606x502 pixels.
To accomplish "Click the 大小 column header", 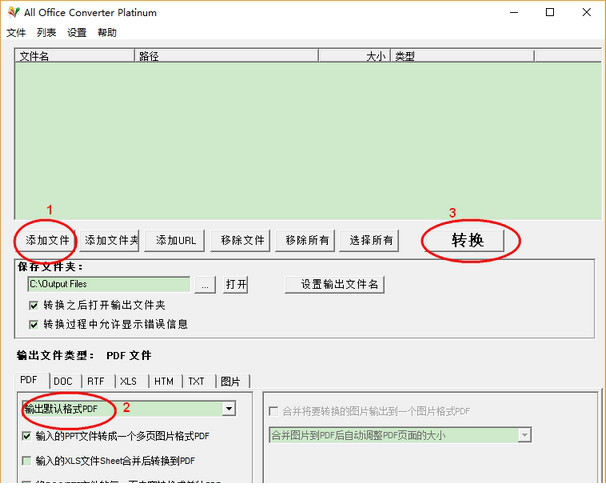I will click(x=354, y=56).
